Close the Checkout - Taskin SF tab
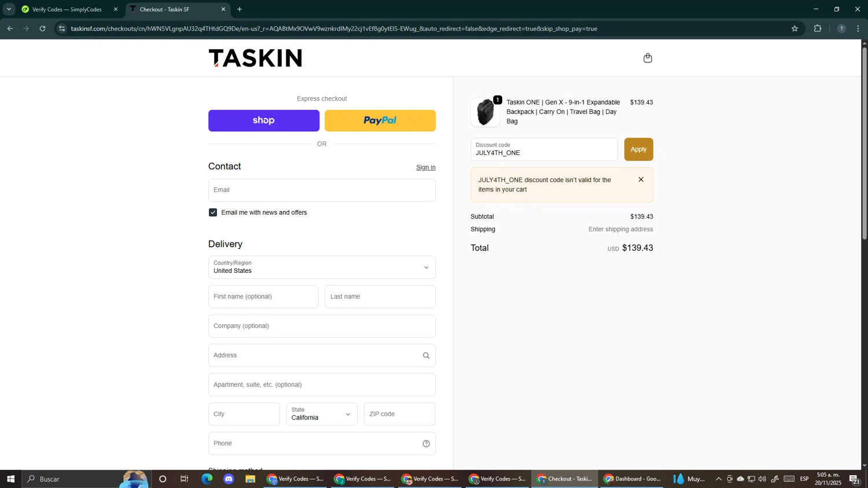 pos(223,9)
